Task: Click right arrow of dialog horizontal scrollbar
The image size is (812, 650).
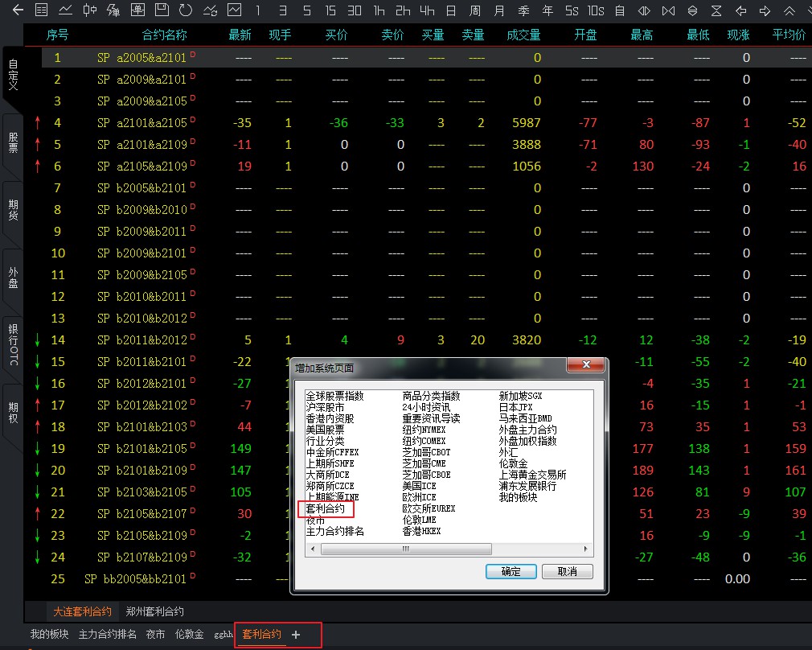Action: tap(587, 549)
